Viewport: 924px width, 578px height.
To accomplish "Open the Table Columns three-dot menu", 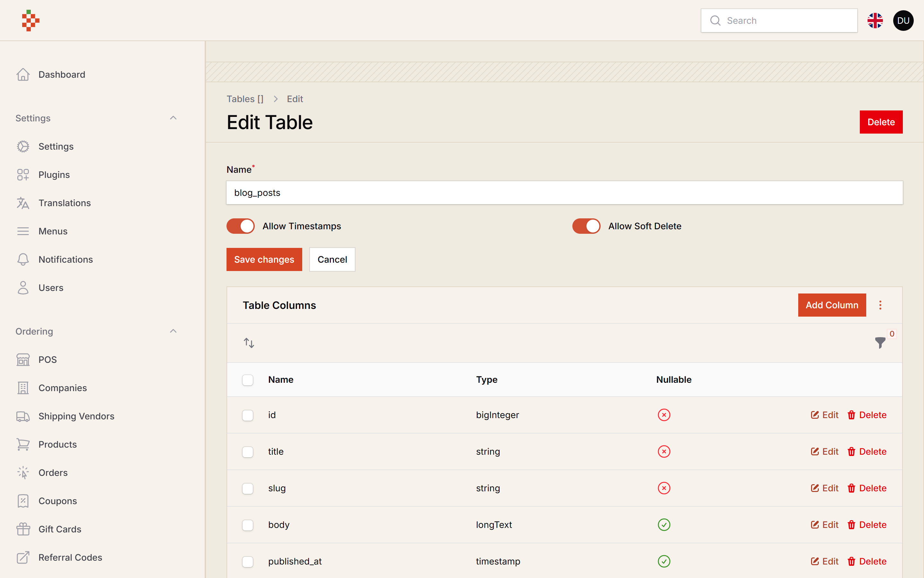I will (x=880, y=305).
